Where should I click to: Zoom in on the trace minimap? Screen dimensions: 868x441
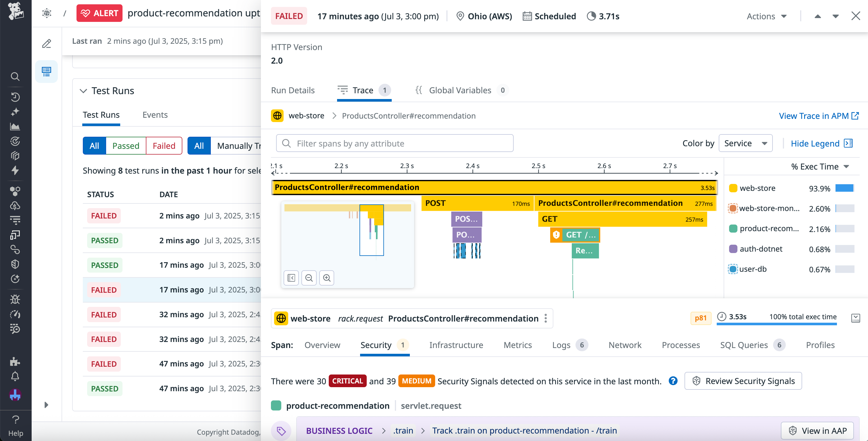point(326,278)
